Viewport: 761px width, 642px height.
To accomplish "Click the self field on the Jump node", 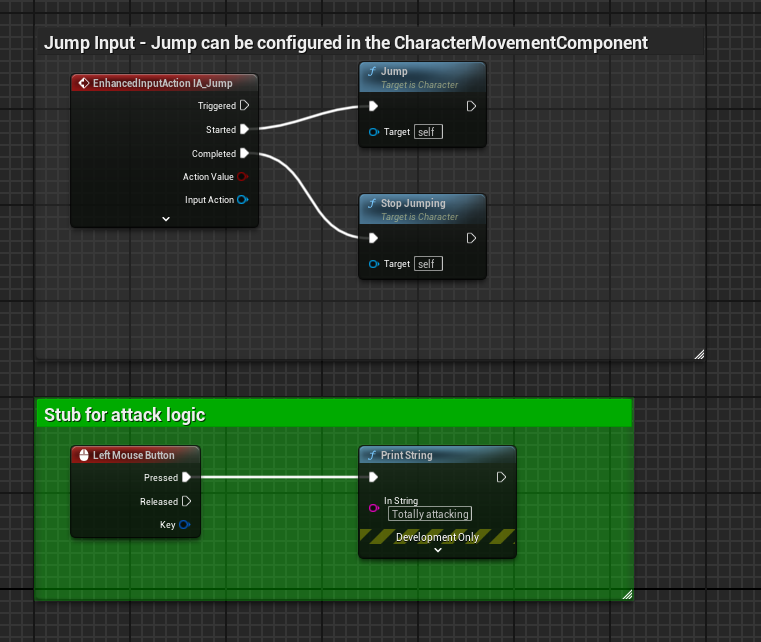I will tap(428, 132).
